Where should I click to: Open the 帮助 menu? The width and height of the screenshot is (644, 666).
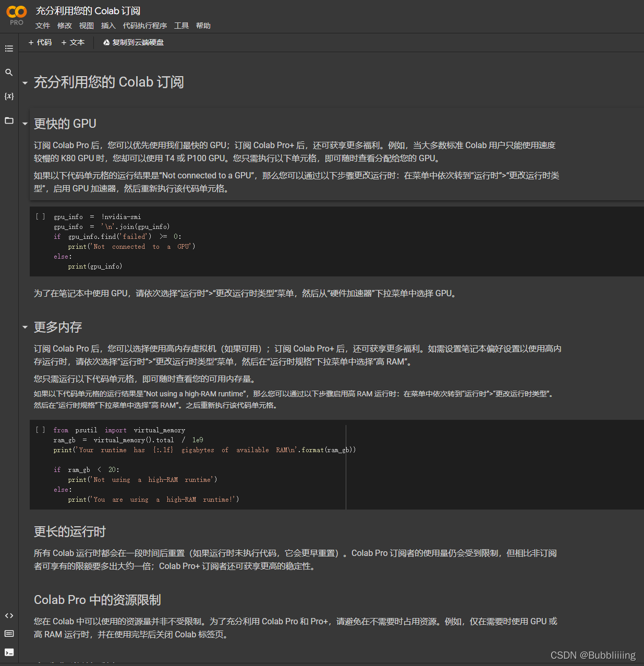(x=203, y=25)
